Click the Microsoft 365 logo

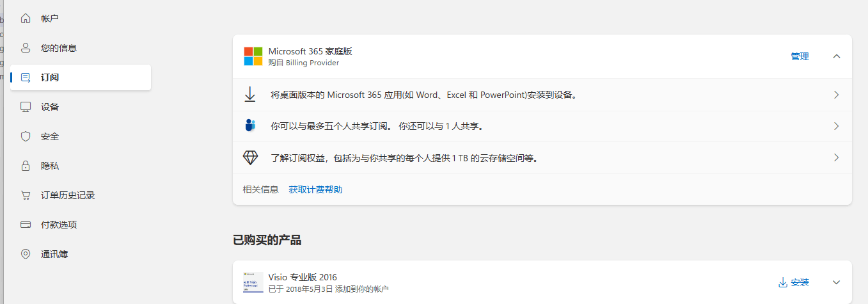click(253, 56)
